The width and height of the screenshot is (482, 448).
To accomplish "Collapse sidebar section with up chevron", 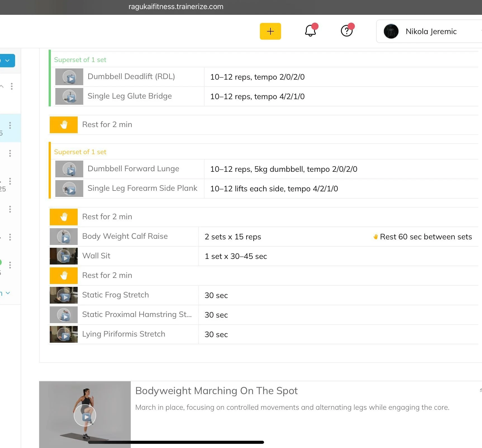I will [x=2, y=86].
